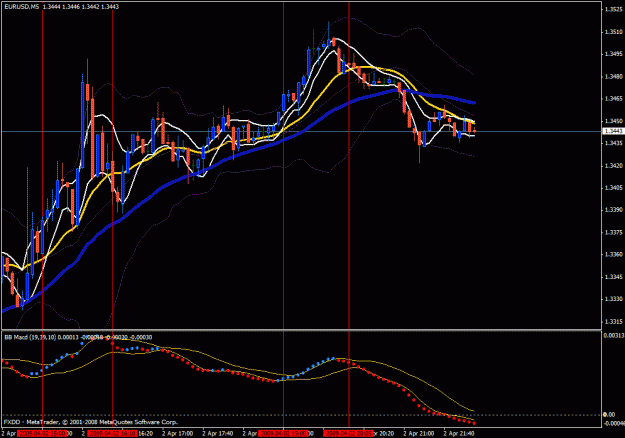Click the EURUSD,M5 chart symbol label
The width and height of the screenshot is (625, 438).
click(x=22, y=7)
